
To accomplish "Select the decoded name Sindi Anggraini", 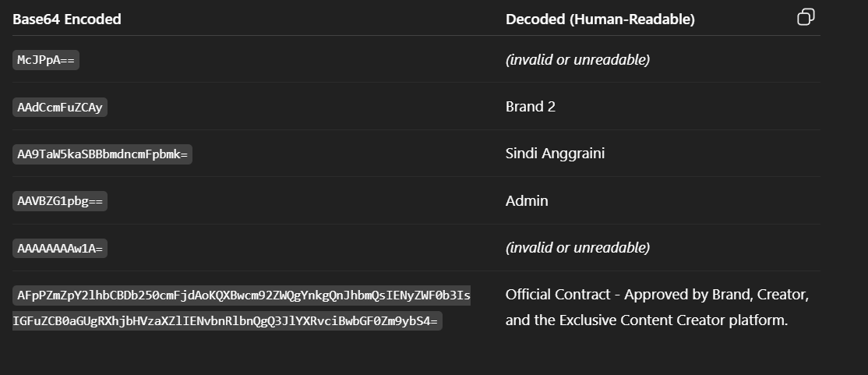I will [x=556, y=154].
